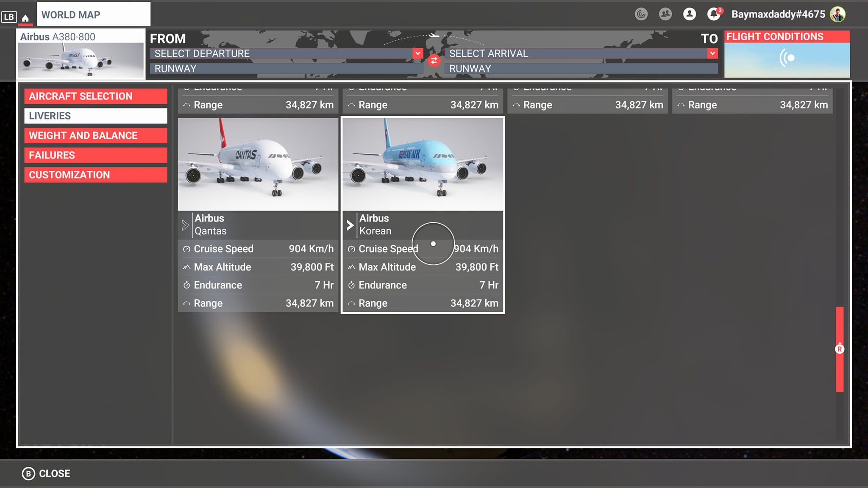Open notifications bell with badge
The image size is (868, 488).
(x=715, y=14)
